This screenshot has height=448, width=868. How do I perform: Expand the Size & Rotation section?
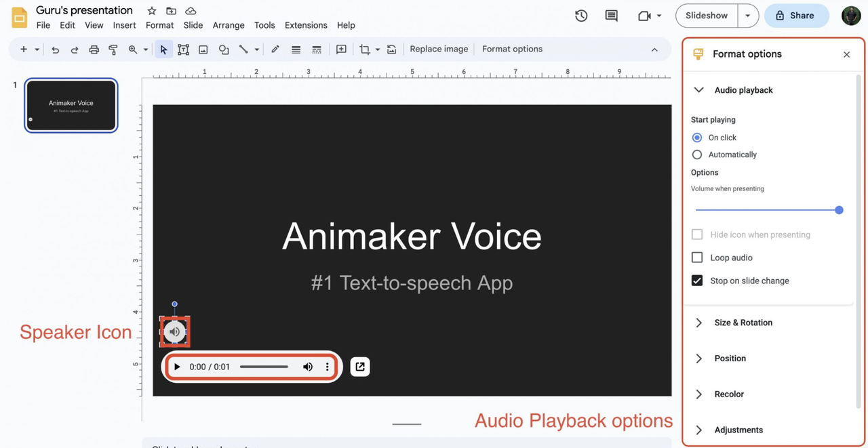(x=699, y=323)
